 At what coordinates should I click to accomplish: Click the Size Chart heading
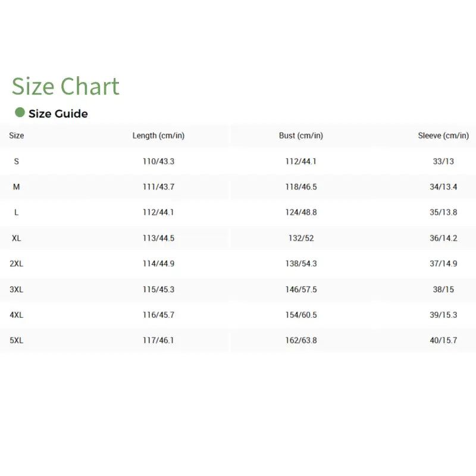[x=65, y=86]
